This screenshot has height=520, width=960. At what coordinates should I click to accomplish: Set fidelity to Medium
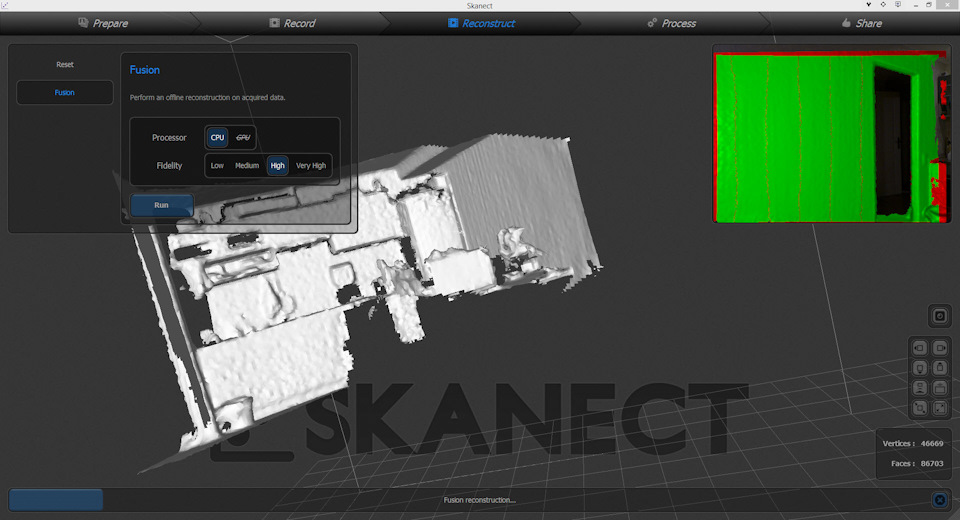click(x=247, y=165)
